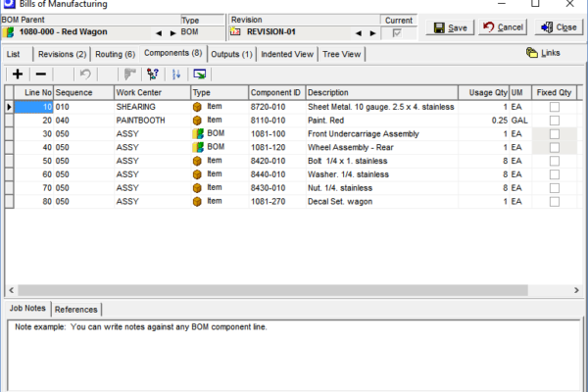
Task: Check Fixed Qty for Washer line 60
Action: click(x=555, y=174)
